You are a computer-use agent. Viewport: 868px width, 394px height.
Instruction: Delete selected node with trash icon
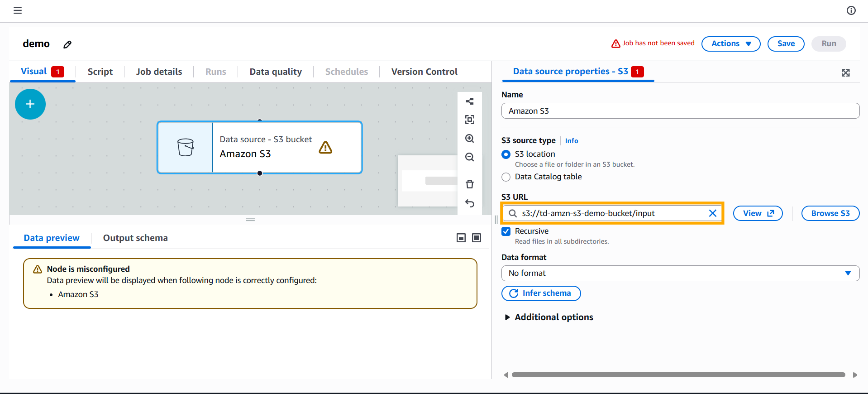(470, 184)
